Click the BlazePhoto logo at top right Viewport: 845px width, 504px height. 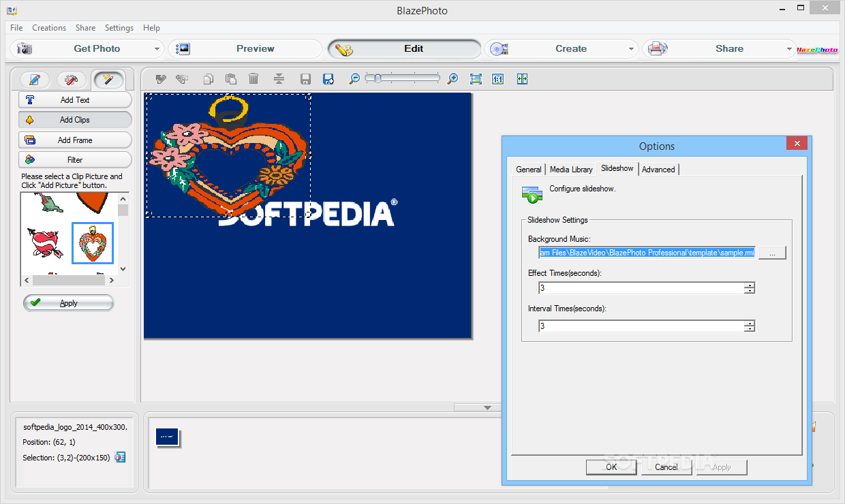tap(818, 49)
